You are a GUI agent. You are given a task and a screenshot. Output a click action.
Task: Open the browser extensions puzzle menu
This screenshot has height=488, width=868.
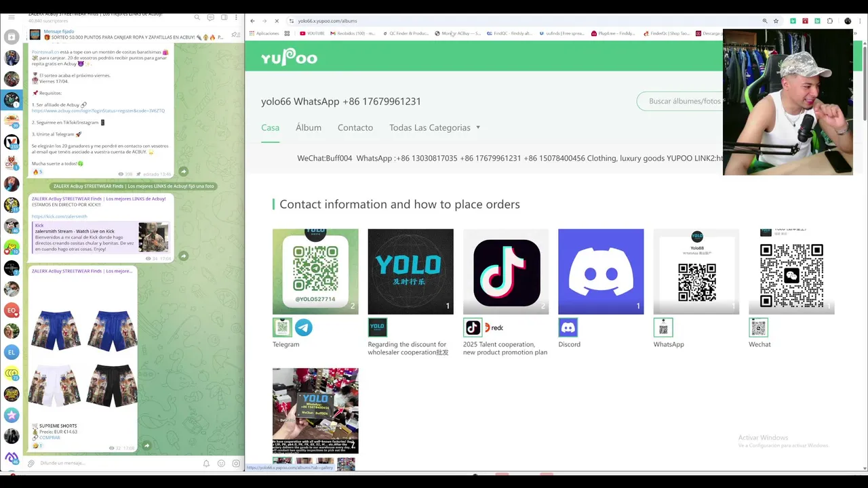coord(829,21)
